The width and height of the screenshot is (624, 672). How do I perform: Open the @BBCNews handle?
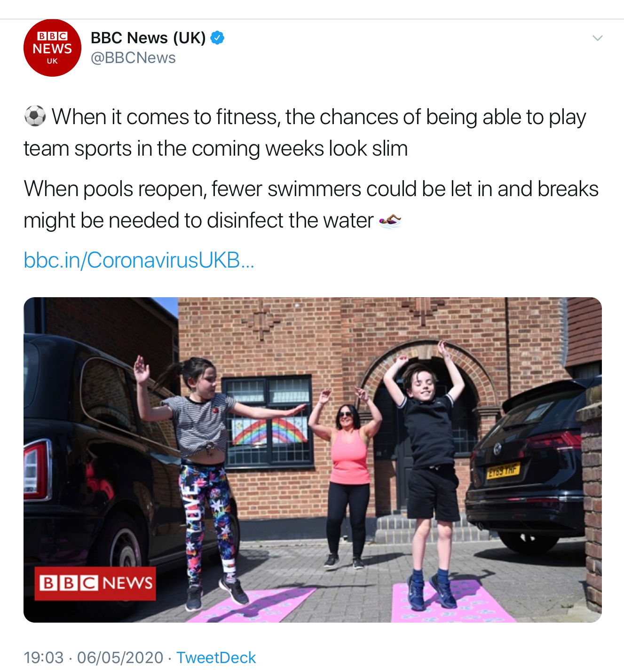click(x=133, y=58)
